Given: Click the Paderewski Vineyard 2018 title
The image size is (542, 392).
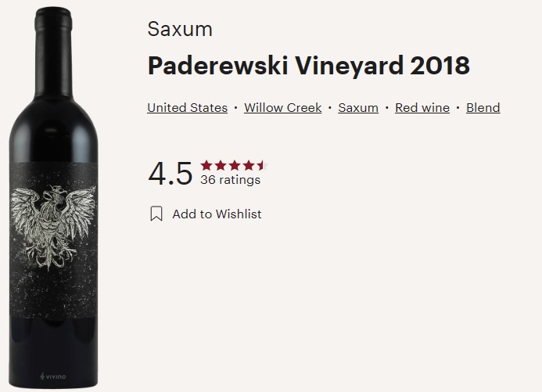Looking at the screenshot, I should point(309,66).
